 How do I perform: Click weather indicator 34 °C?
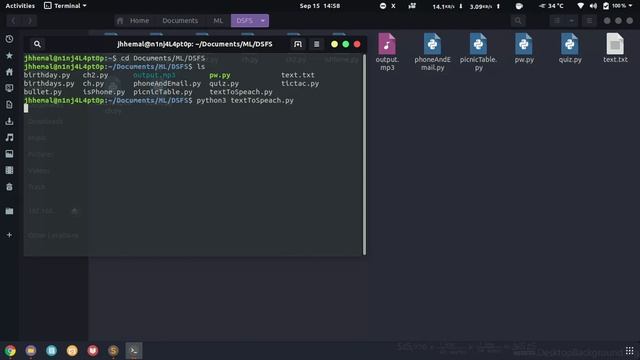[x=551, y=6]
